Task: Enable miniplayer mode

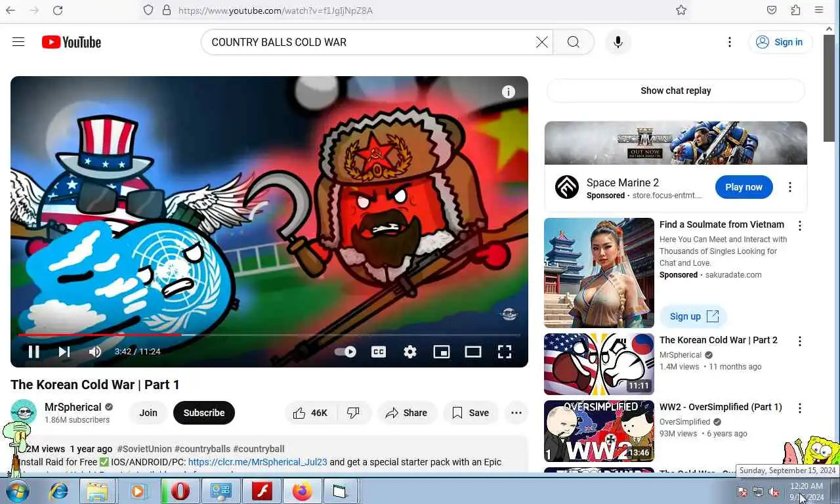Action: click(442, 352)
